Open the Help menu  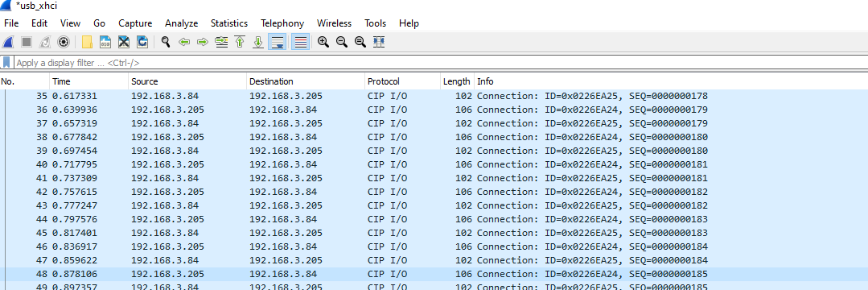tap(409, 23)
